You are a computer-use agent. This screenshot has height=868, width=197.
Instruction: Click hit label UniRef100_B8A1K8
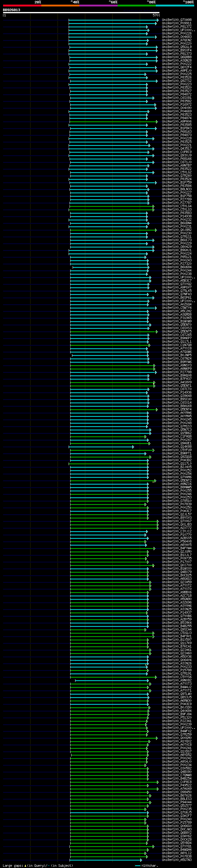pos(177,406)
